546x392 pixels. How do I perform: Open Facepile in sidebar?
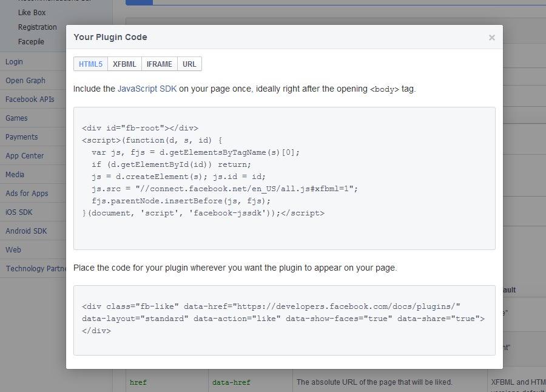[x=31, y=42]
